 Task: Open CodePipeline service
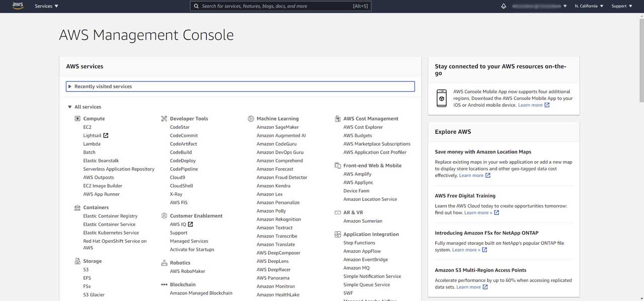coord(184,169)
